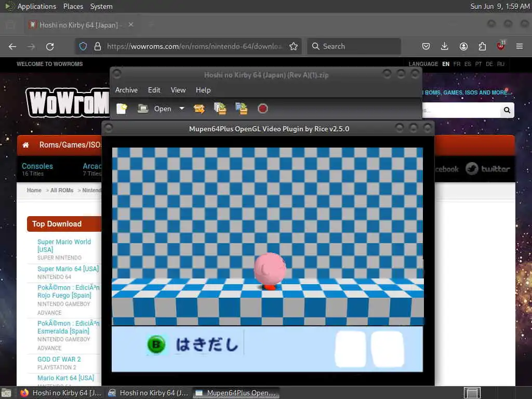Switch website language to ES
This screenshot has height=399, width=532.
(468, 64)
